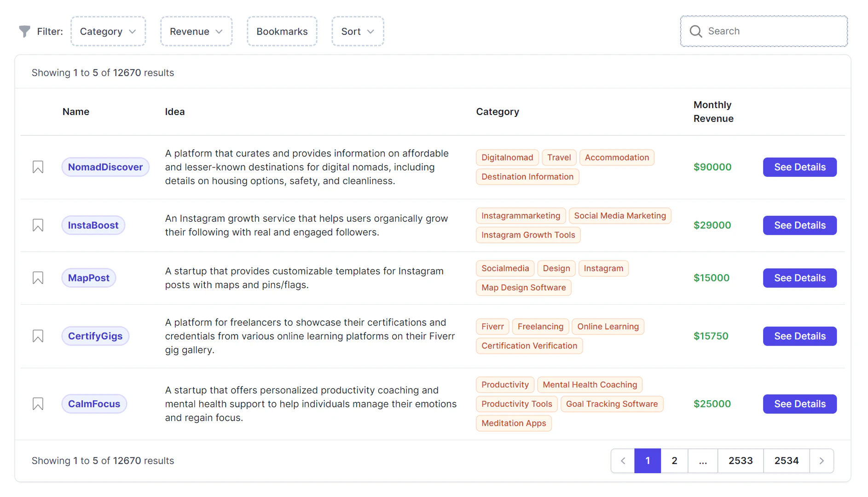
Task: Switch to the Bookmarks view
Action: [282, 31]
